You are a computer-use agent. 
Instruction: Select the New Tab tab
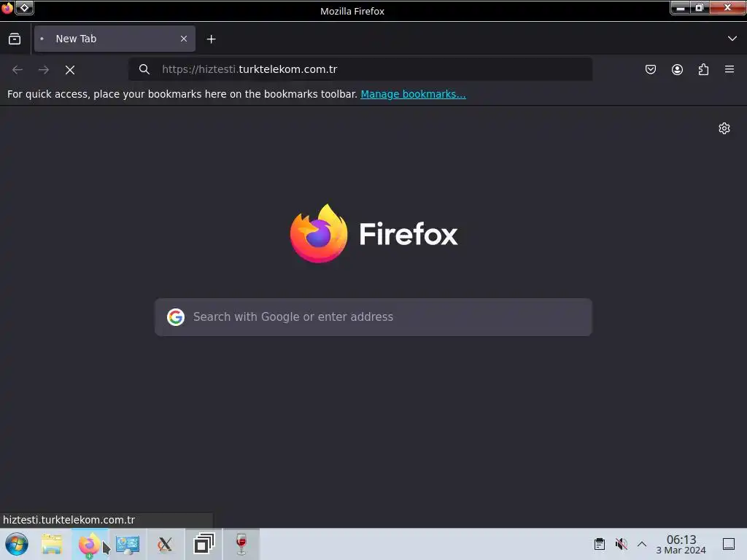click(115, 39)
